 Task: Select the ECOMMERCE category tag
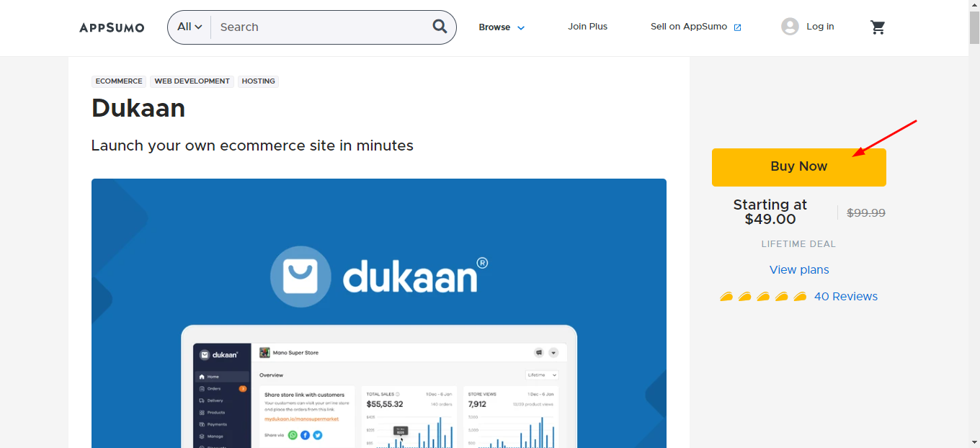(119, 81)
